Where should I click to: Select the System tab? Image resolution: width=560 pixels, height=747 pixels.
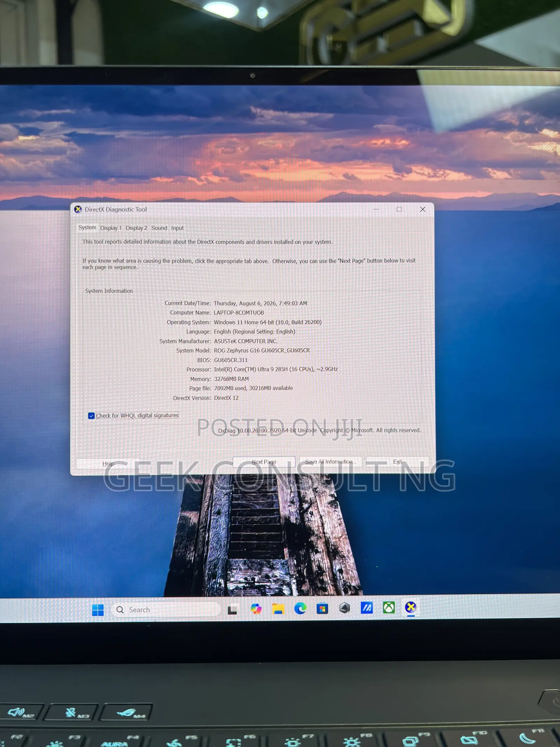pyautogui.click(x=87, y=228)
